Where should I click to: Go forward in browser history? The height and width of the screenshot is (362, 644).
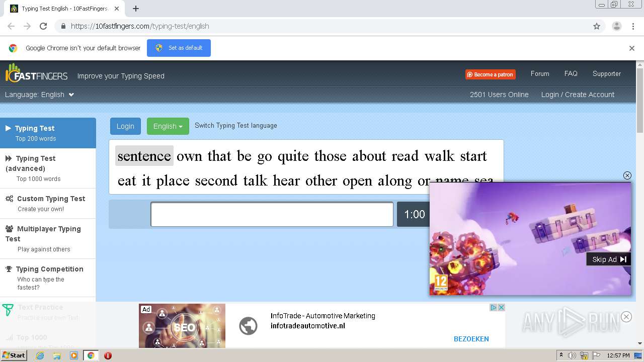coord(27,26)
